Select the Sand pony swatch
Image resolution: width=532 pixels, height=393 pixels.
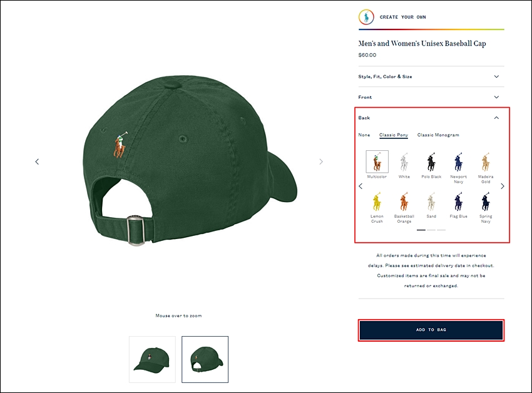pos(431,202)
